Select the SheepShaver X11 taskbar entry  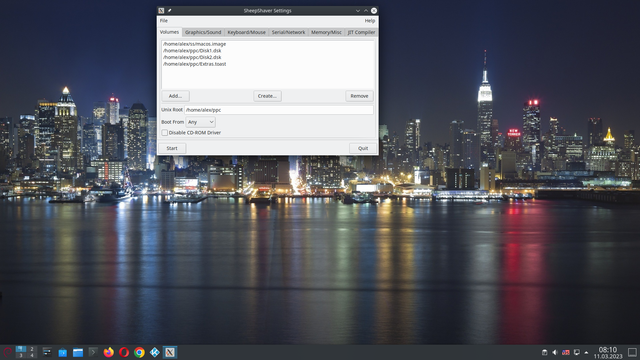click(x=170, y=352)
